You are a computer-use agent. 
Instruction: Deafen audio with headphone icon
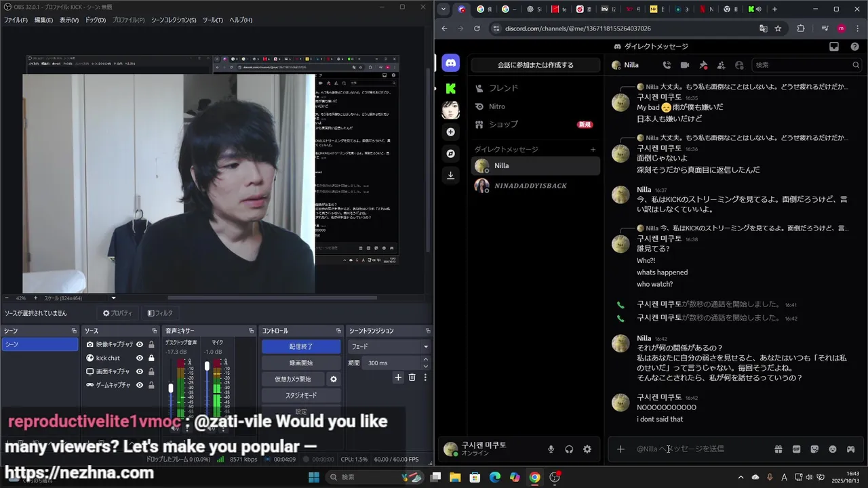coord(569,449)
